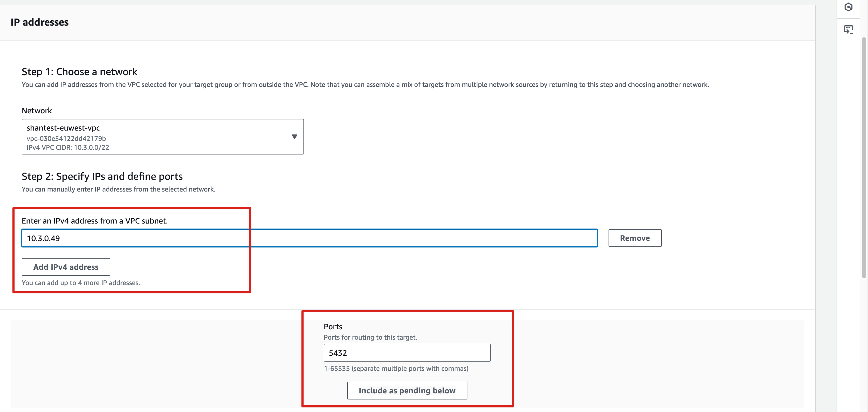Click 'You can manually enter IP addresses' description text
The height and width of the screenshot is (412, 868).
click(x=118, y=189)
